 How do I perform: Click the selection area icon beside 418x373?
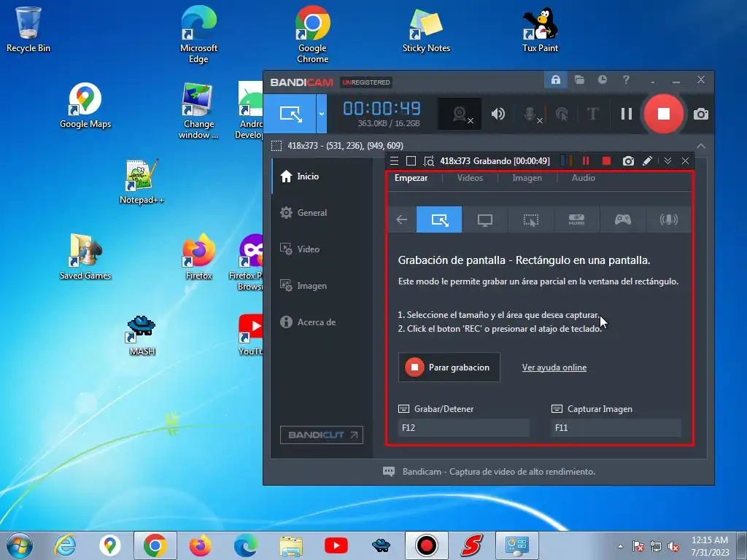click(276, 146)
